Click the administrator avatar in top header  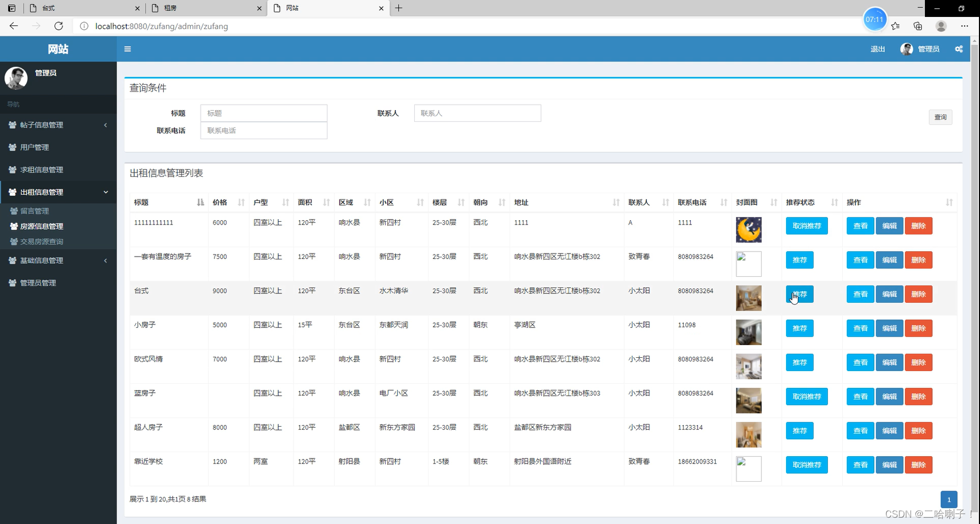tap(906, 49)
